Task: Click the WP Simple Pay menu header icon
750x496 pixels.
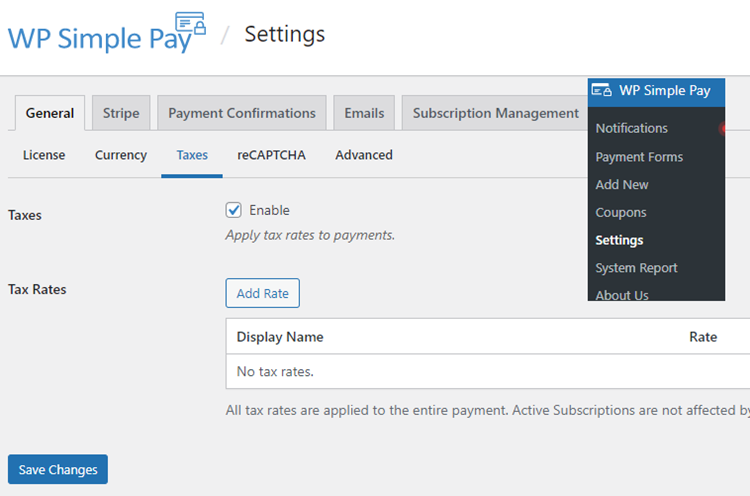Action: coord(601,90)
